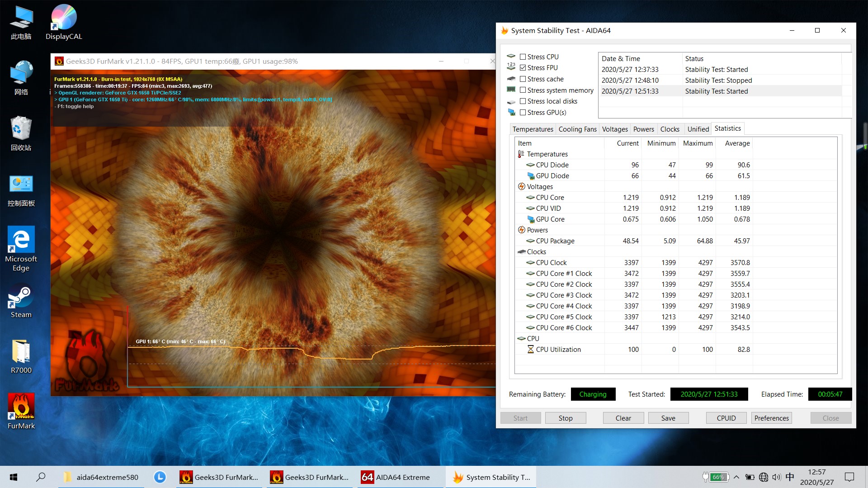Show hidden icons in system tray
Image resolution: width=868 pixels, height=488 pixels.
(736, 477)
